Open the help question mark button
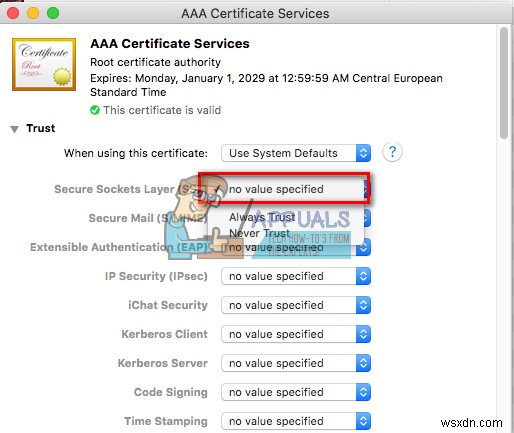 point(392,152)
